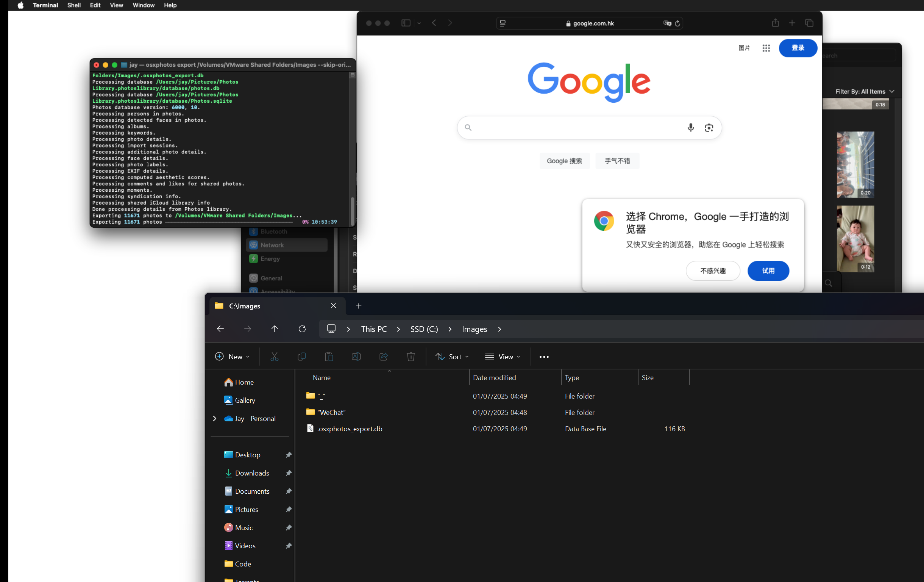
Task: Open Google Lens image search icon
Action: coord(709,127)
